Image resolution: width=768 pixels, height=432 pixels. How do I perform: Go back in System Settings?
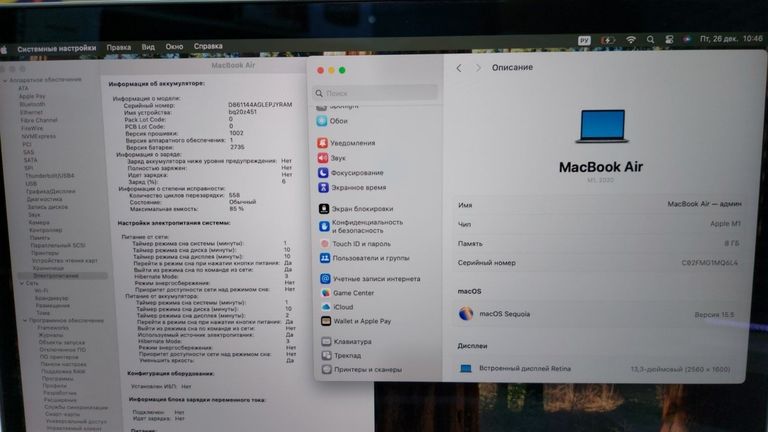[x=459, y=68]
